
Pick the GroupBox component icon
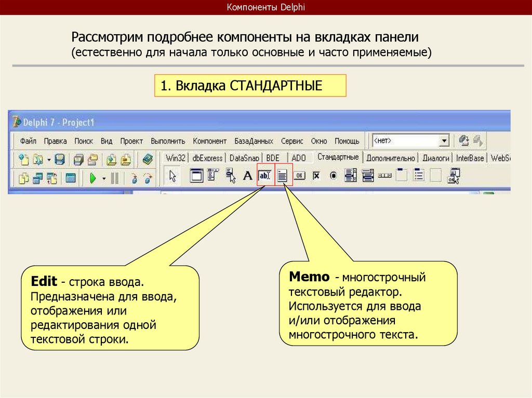(402, 175)
